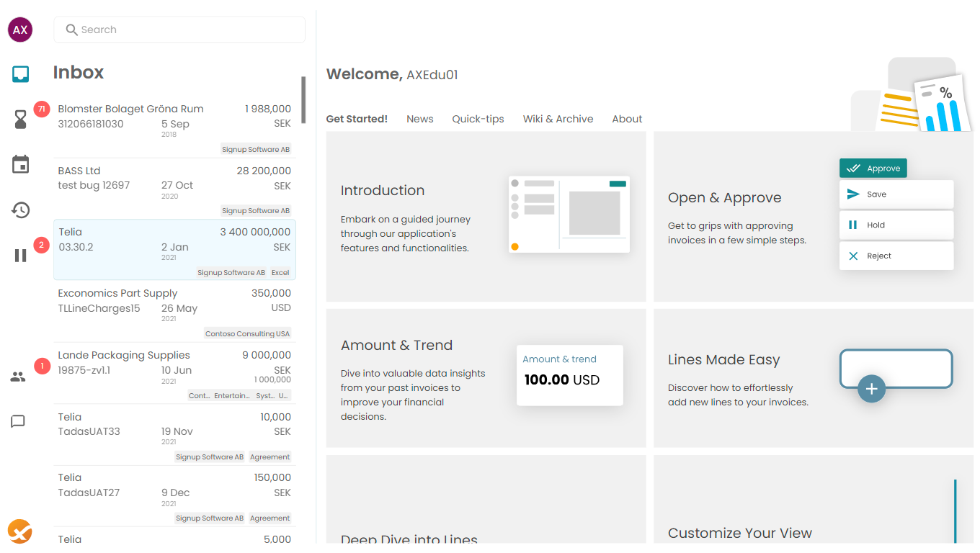The height and width of the screenshot is (553, 980).
Task: Click the TLLineCharges15 invoice number
Action: pyautogui.click(x=99, y=308)
